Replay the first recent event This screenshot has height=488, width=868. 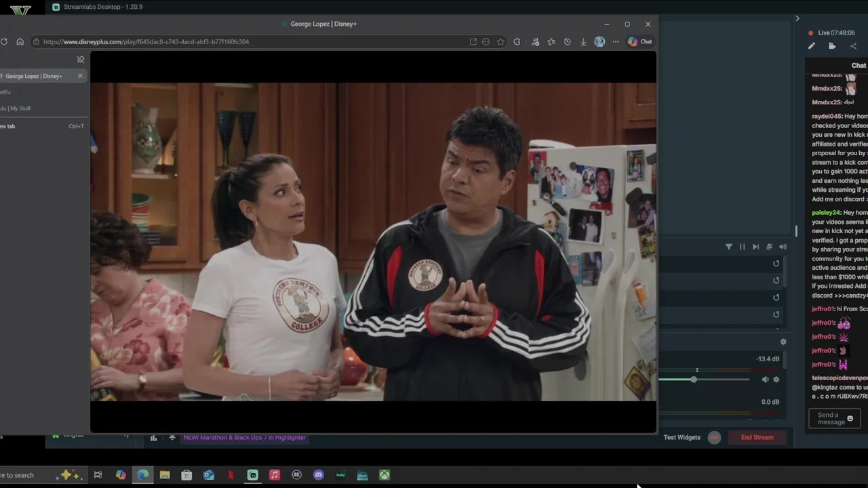[776, 264]
